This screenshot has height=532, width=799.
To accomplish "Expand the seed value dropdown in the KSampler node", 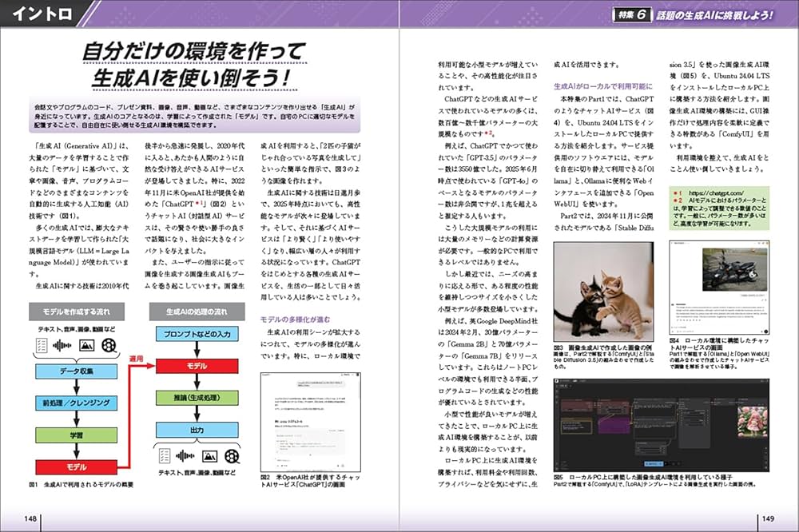I will point(694,411).
